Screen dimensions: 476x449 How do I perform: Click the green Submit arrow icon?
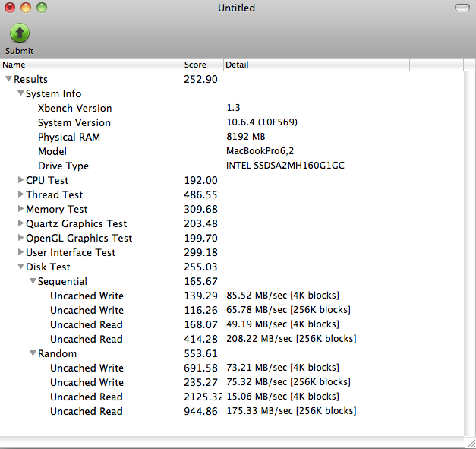[20, 33]
